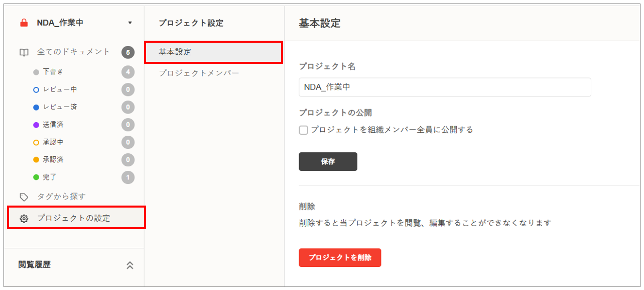Show documents with 承認済 status
The height and width of the screenshot is (290, 644).
point(53,160)
